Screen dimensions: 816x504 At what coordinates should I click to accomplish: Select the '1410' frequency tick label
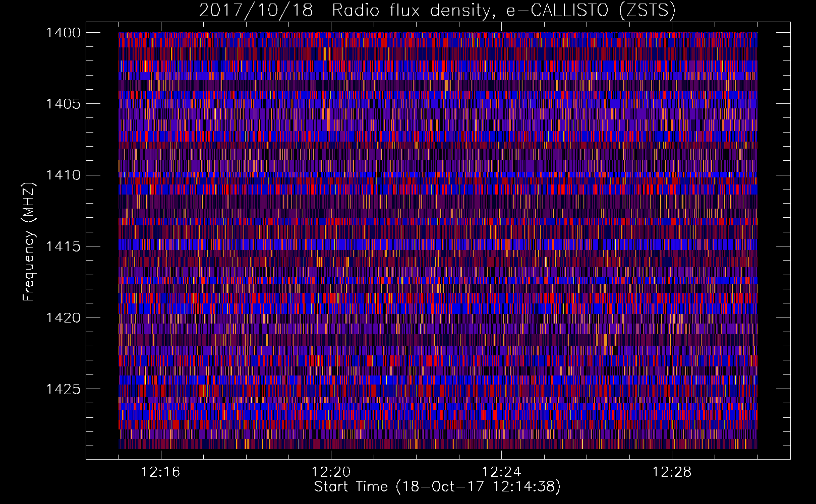(63, 175)
